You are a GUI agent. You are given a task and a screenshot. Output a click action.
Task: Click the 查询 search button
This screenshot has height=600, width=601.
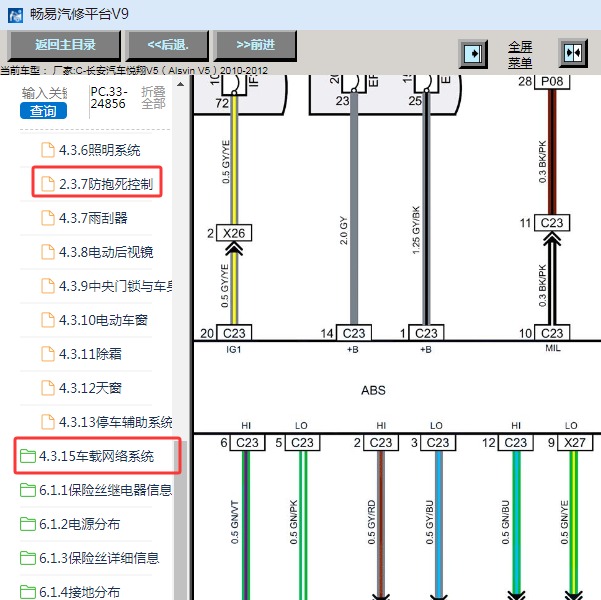[x=43, y=111]
